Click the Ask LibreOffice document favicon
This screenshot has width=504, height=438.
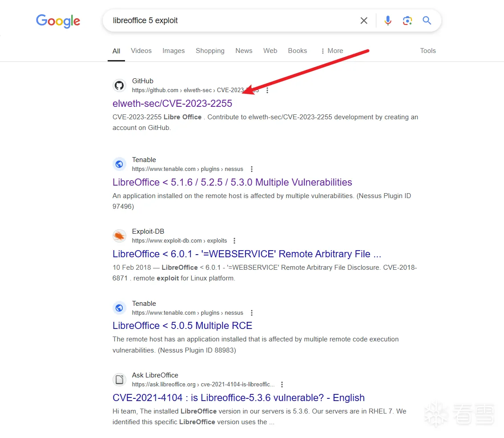(x=119, y=380)
